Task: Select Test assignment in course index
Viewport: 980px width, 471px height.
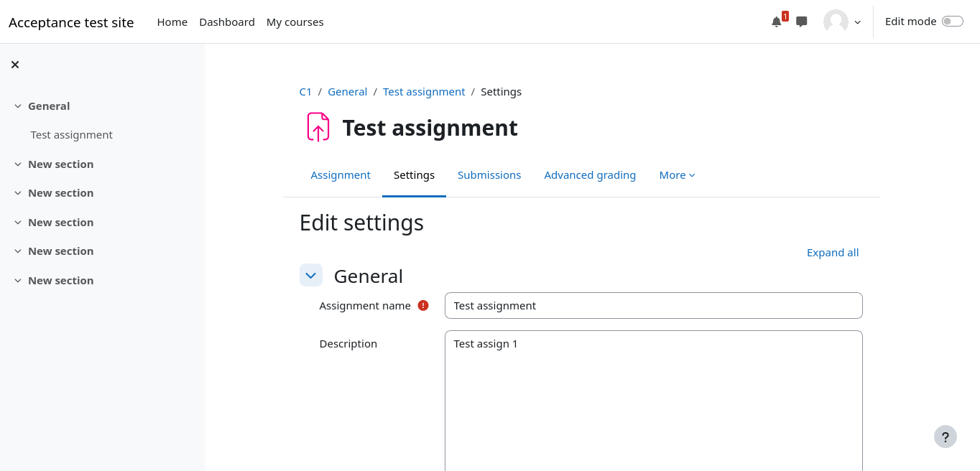Action: [x=72, y=135]
